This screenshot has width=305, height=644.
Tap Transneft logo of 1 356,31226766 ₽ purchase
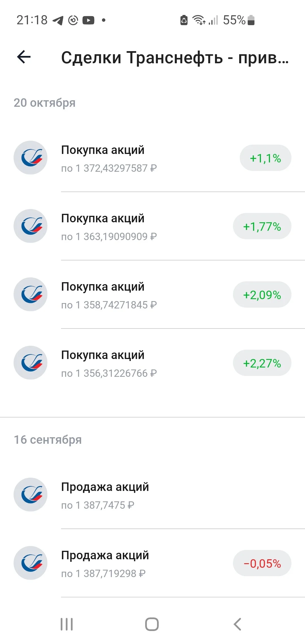click(30, 363)
